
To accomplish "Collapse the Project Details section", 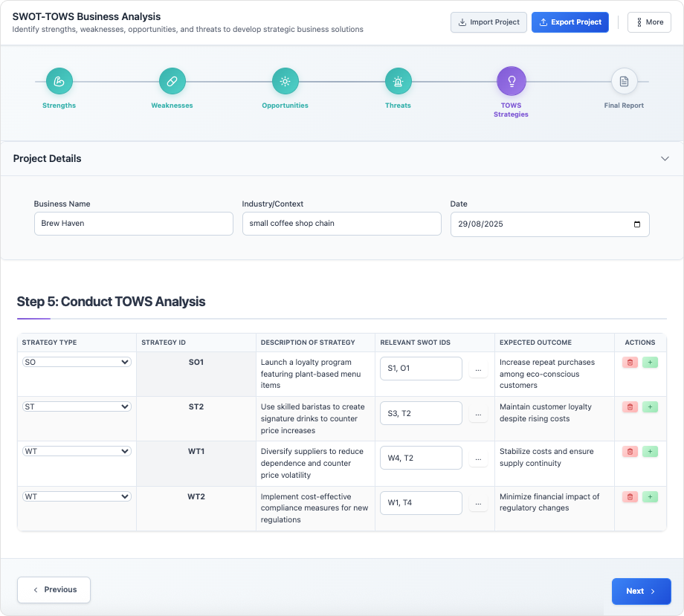I will point(665,158).
